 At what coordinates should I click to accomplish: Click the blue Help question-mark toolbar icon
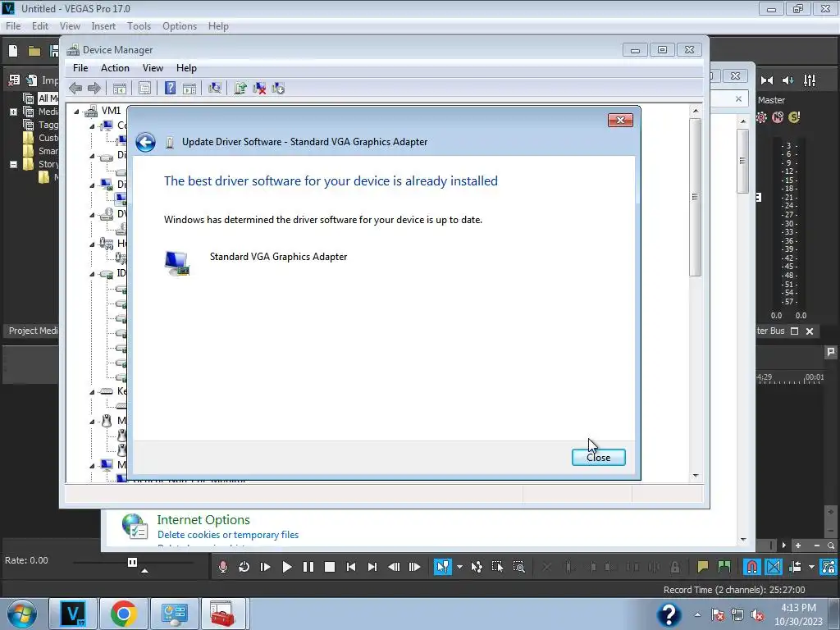click(x=170, y=89)
